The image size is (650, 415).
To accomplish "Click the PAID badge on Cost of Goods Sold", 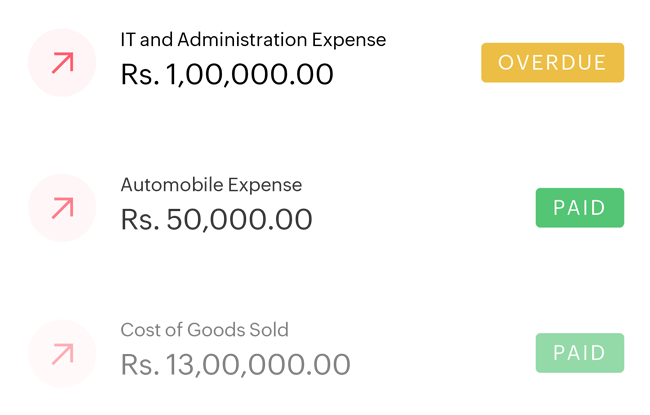I will click(x=580, y=353).
